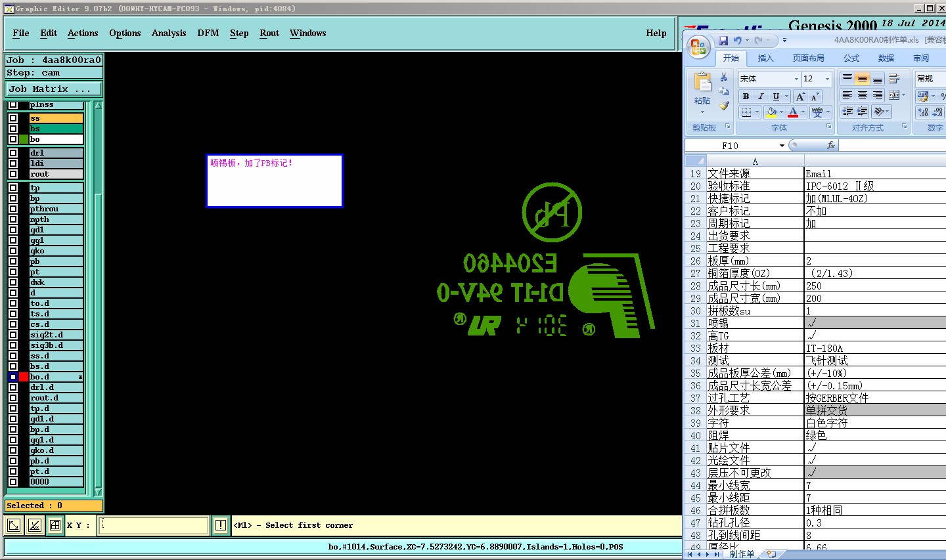Screen dimensions: 946x560
Task: Click the Options menu item
Action: click(x=125, y=33)
